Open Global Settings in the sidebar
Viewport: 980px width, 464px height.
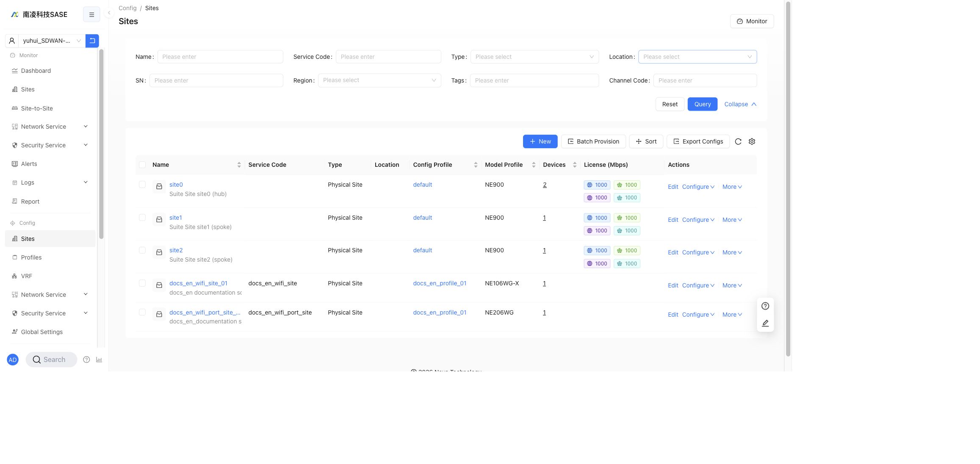tap(50, 332)
